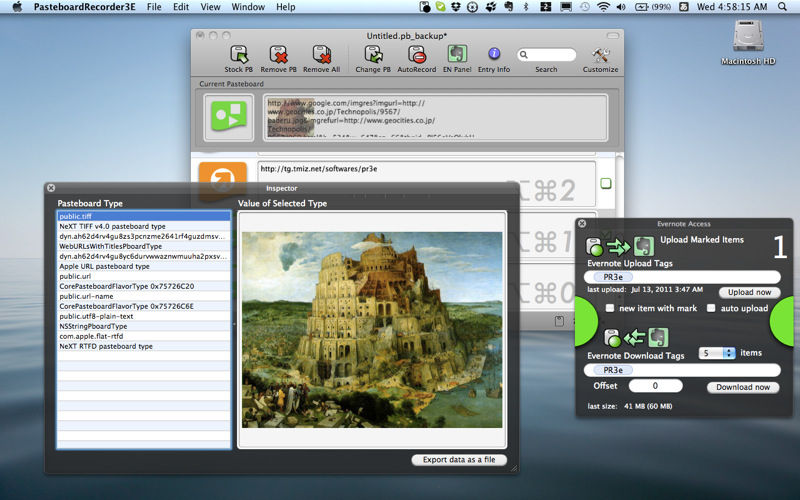Select the public.url row
The width and height of the screenshot is (800, 500).
[144, 276]
